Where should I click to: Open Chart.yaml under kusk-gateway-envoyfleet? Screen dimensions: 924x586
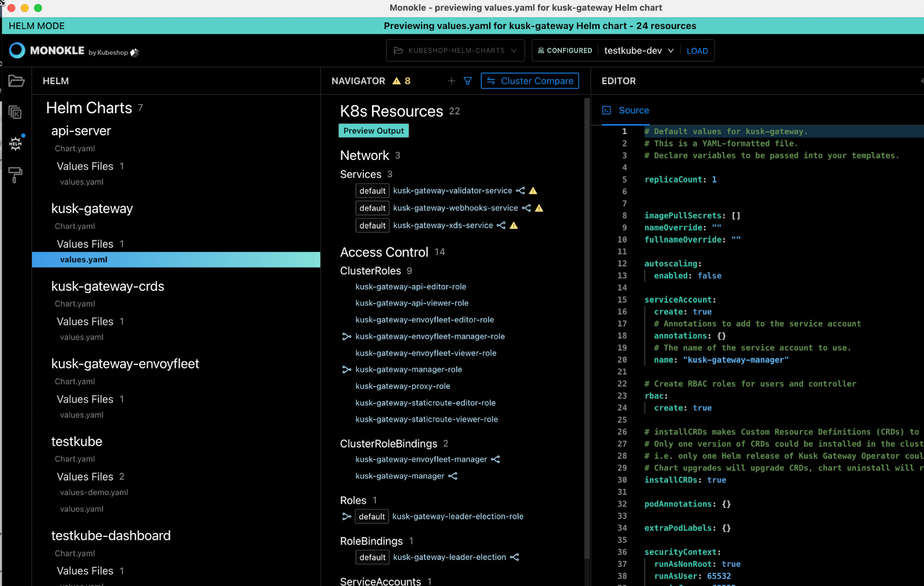[x=74, y=381]
